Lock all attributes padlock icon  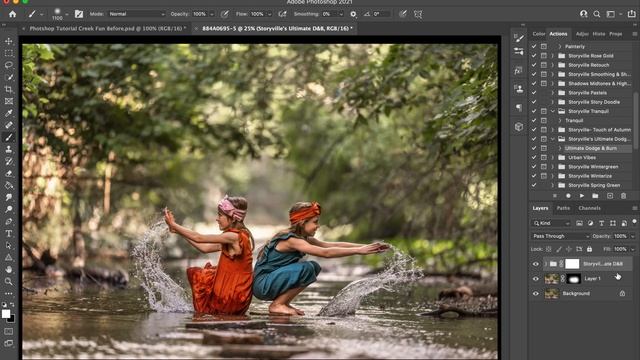[589, 249]
